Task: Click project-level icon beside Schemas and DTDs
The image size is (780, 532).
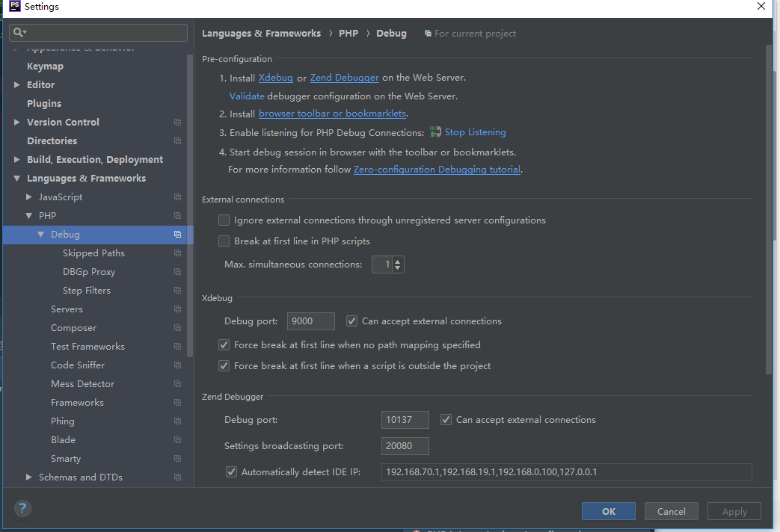Action: [x=177, y=477]
